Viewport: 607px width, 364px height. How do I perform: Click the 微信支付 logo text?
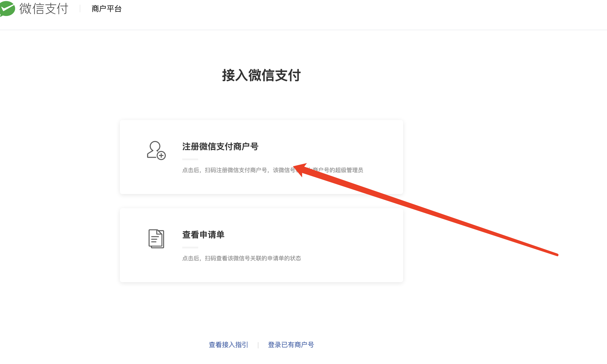[x=44, y=8]
